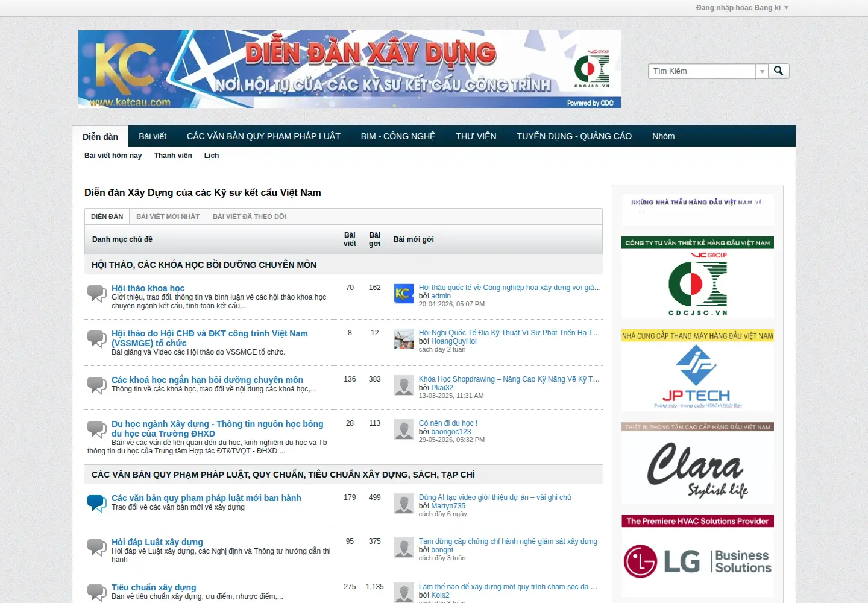Click the Clara Stylish life advertisement
Viewport: 868px width, 603px height.
pos(698,463)
